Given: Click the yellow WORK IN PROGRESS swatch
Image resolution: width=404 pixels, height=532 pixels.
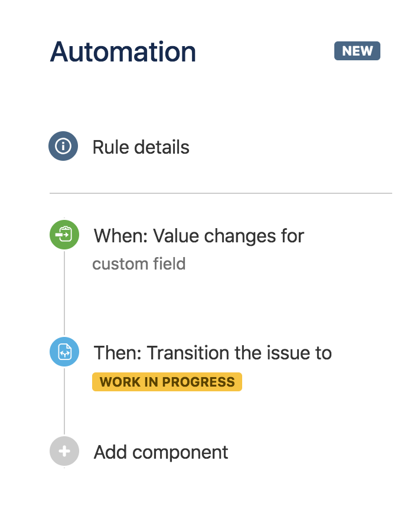Looking at the screenshot, I should (x=167, y=381).
